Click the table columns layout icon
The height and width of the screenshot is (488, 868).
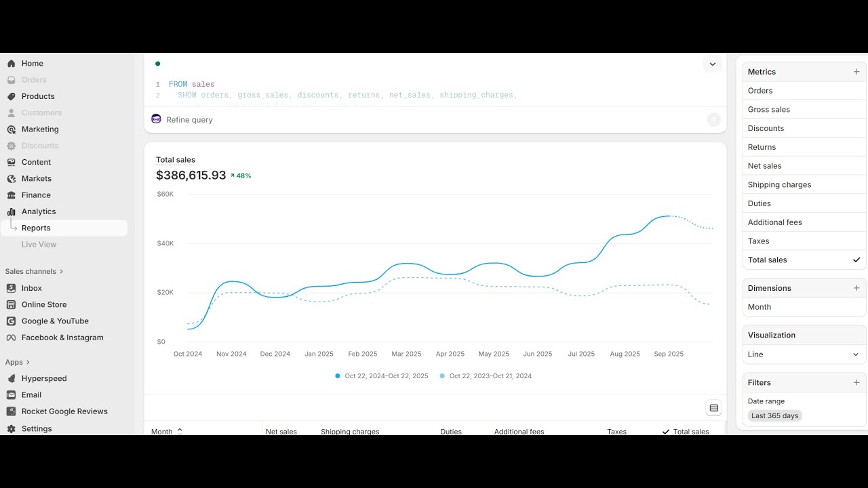click(x=713, y=408)
